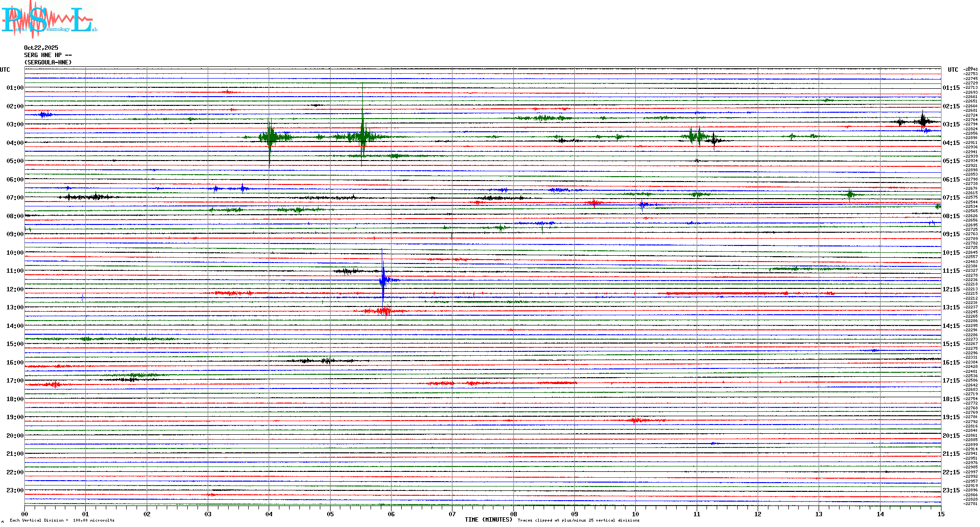Viewport: 980px width, 527px height.
Task: Click the SERG HNE HP station label
Action: (x=47, y=55)
